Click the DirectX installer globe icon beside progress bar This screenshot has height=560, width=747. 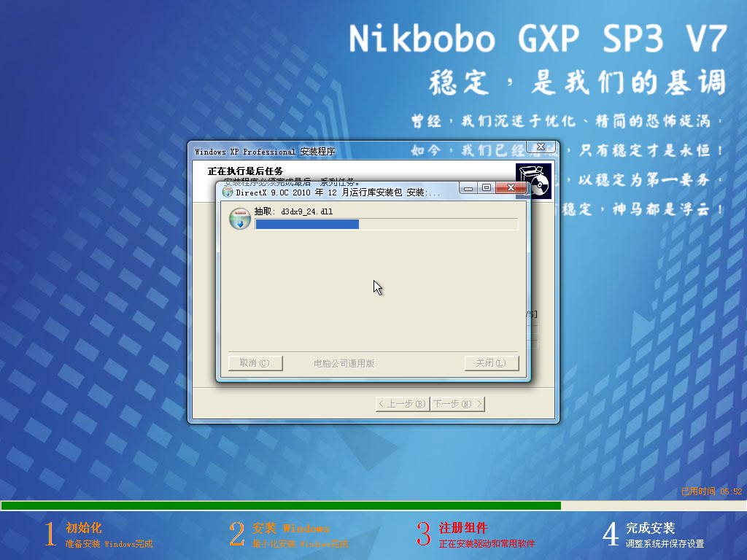pyautogui.click(x=240, y=219)
